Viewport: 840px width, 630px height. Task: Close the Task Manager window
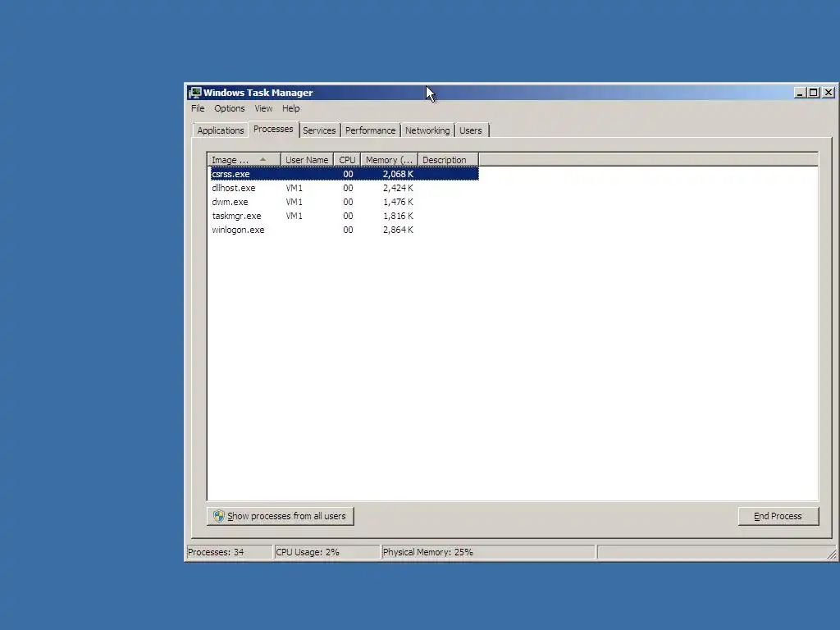pos(829,93)
